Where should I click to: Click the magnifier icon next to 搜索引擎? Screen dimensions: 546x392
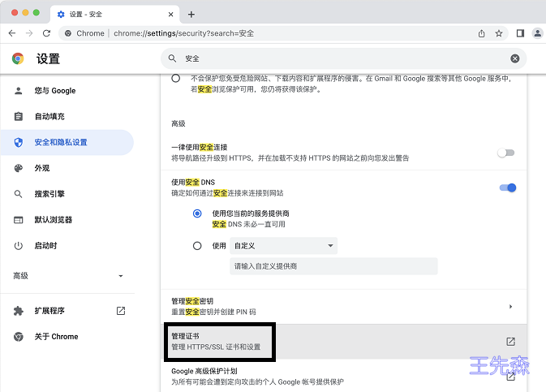(x=18, y=194)
